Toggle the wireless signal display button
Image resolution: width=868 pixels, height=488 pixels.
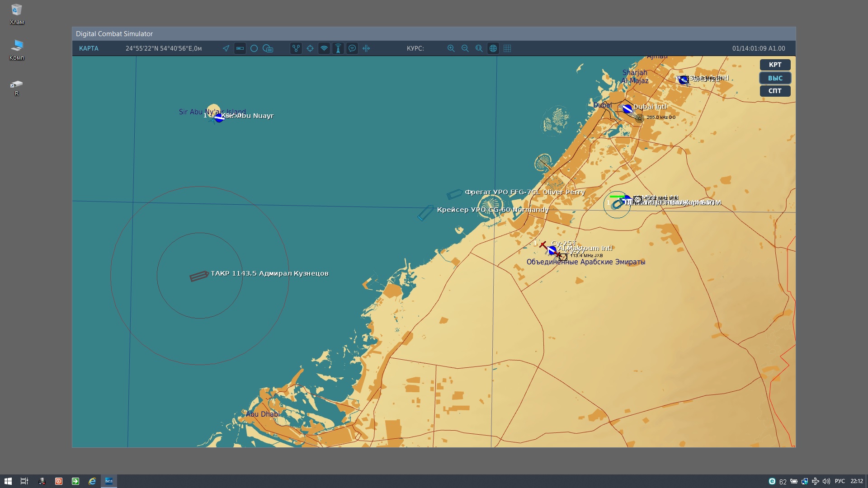(324, 48)
